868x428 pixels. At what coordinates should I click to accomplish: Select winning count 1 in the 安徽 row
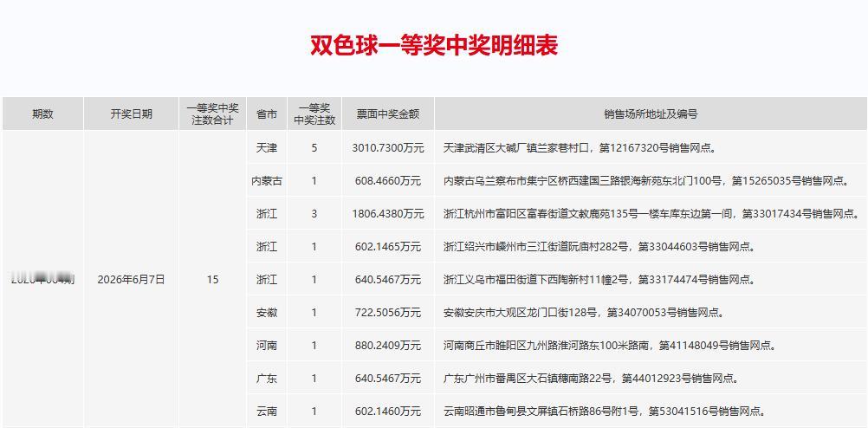click(314, 313)
